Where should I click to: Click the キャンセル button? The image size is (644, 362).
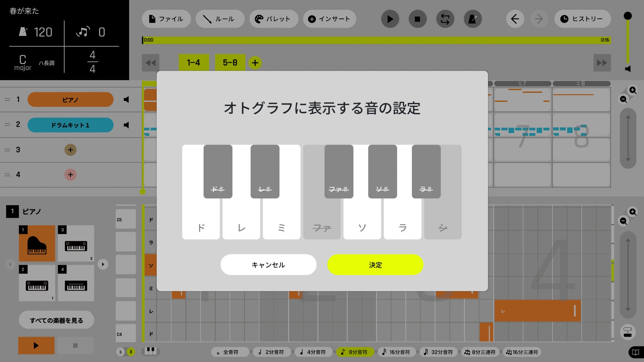268,265
